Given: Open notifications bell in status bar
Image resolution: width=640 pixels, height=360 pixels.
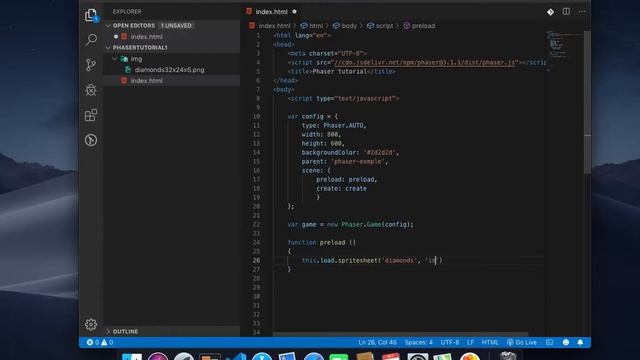Looking at the screenshot, I should pos(580,342).
